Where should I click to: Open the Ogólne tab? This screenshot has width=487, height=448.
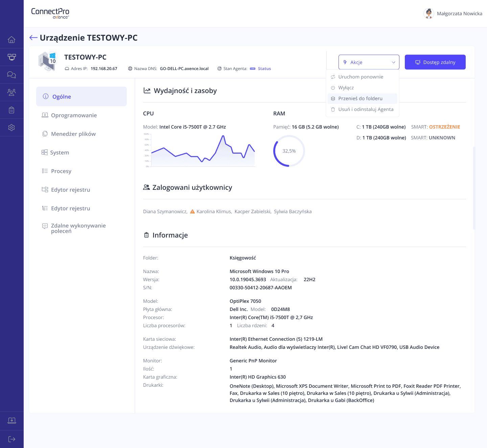pos(82,96)
